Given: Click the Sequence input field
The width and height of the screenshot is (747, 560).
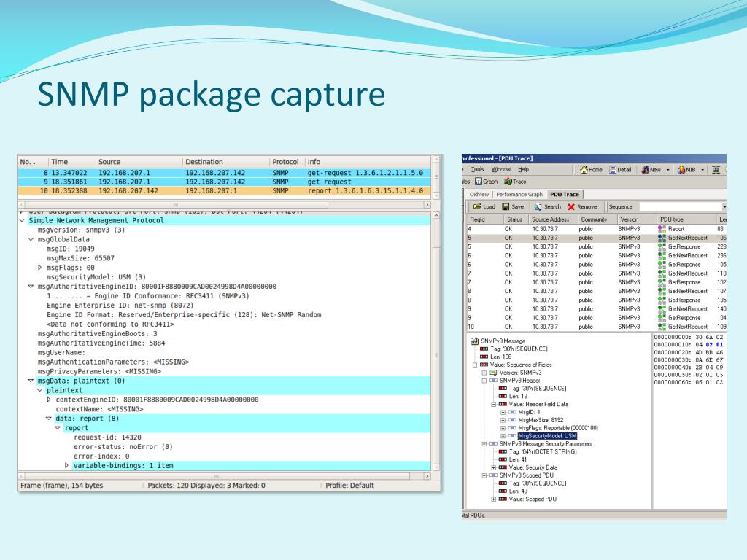Looking at the screenshot, I should [x=680, y=206].
